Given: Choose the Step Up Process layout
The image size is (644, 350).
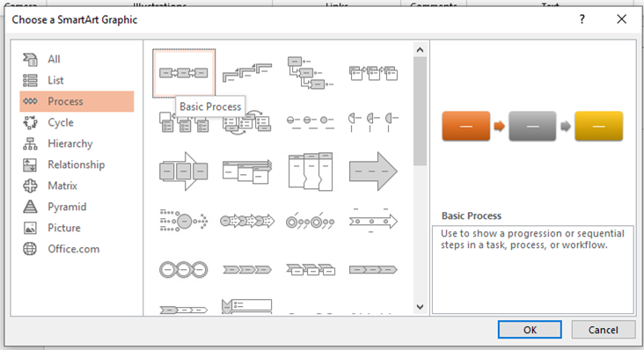Looking at the screenshot, I should (247, 73).
